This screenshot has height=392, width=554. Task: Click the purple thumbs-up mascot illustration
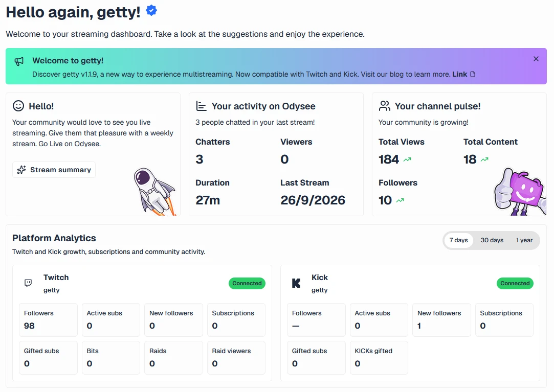(x=519, y=192)
